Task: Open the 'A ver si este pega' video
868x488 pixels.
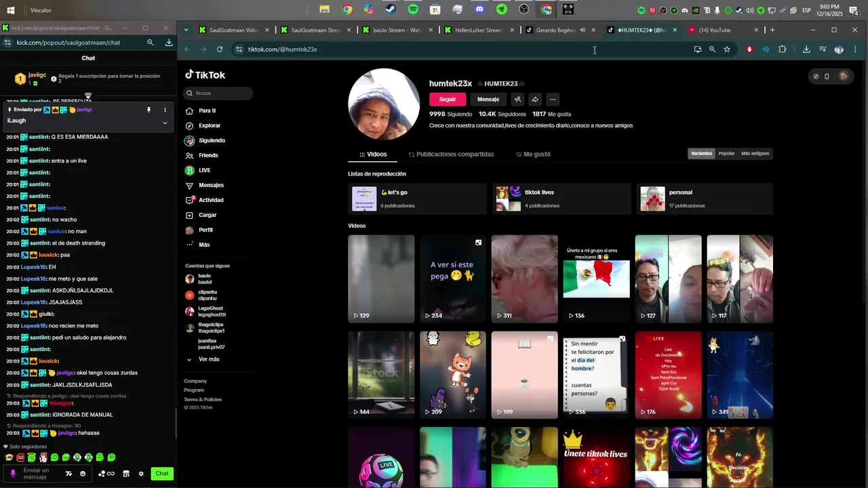Action: [x=452, y=279]
